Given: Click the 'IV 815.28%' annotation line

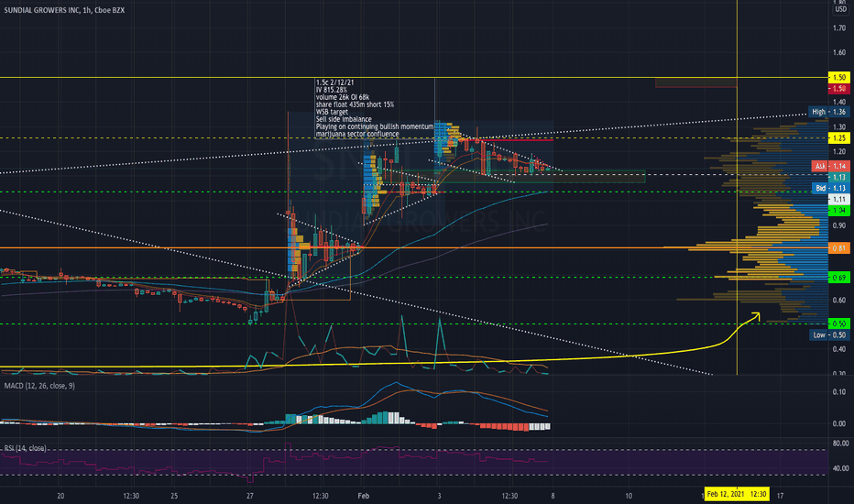Looking at the screenshot, I should [x=332, y=90].
